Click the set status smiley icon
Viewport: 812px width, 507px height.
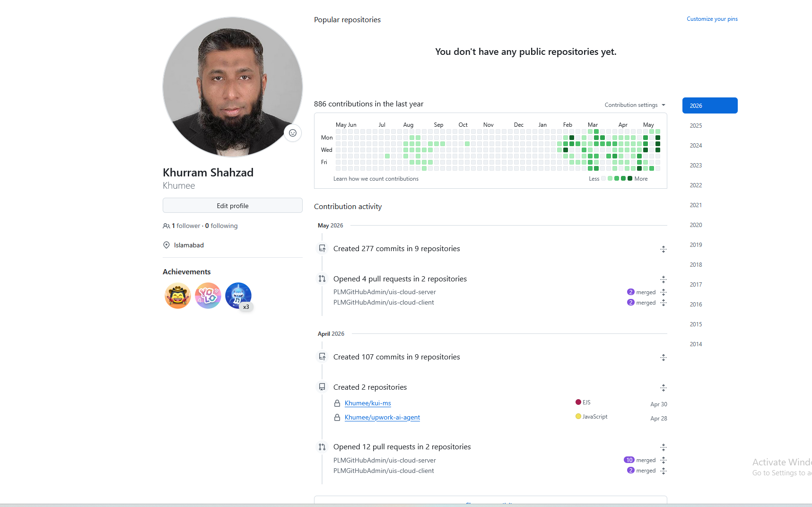pyautogui.click(x=293, y=133)
